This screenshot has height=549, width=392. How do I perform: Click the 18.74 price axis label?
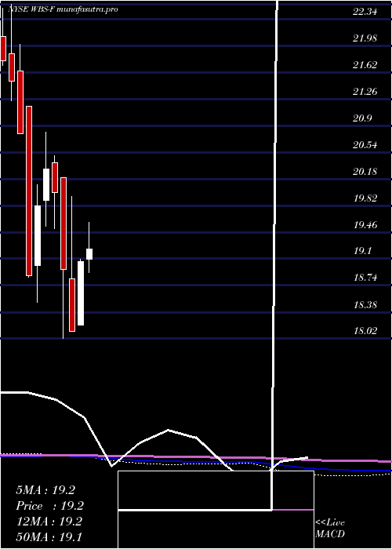tap(365, 278)
